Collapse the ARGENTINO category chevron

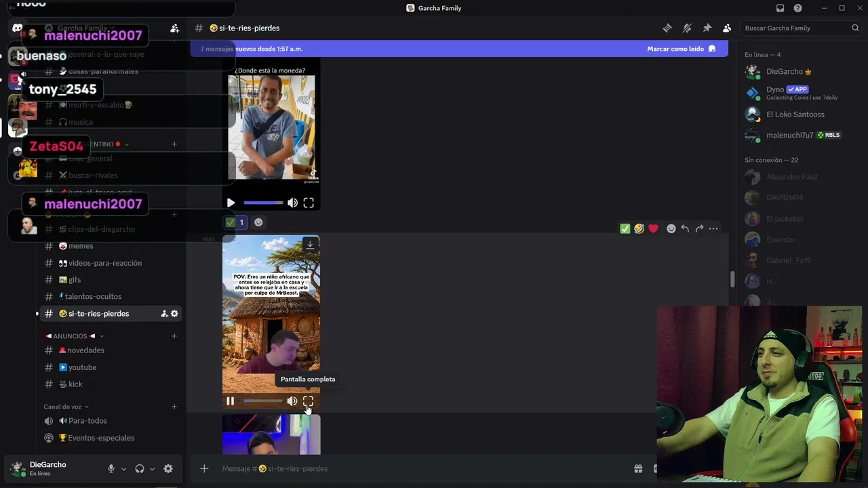pyautogui.click(x=127, y=144)
